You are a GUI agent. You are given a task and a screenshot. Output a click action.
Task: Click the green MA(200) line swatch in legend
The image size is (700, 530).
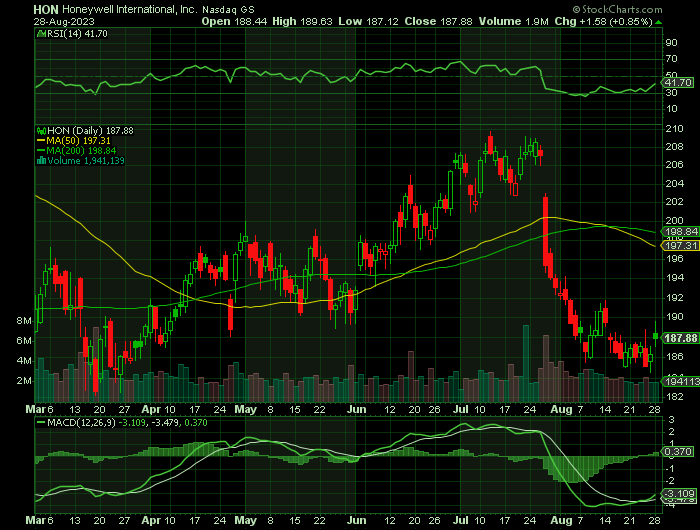click(x=41, y=151)
